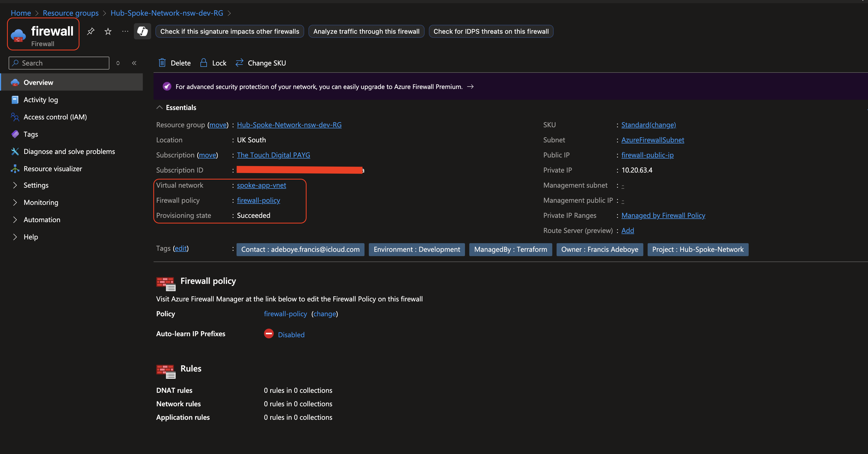Analyze traffic through this firewall

point(366,31)
